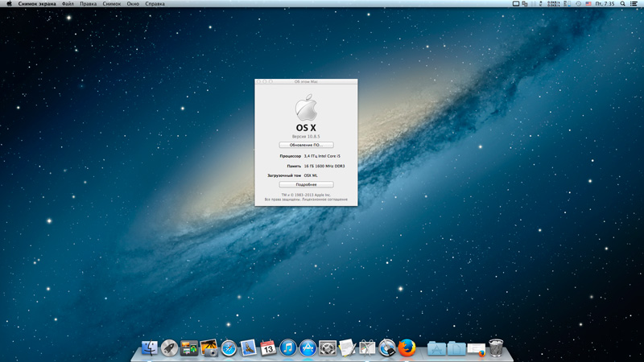Open the Снимок экрана application menu
This screenshot has width=644, height=362.
coord(37,4)
